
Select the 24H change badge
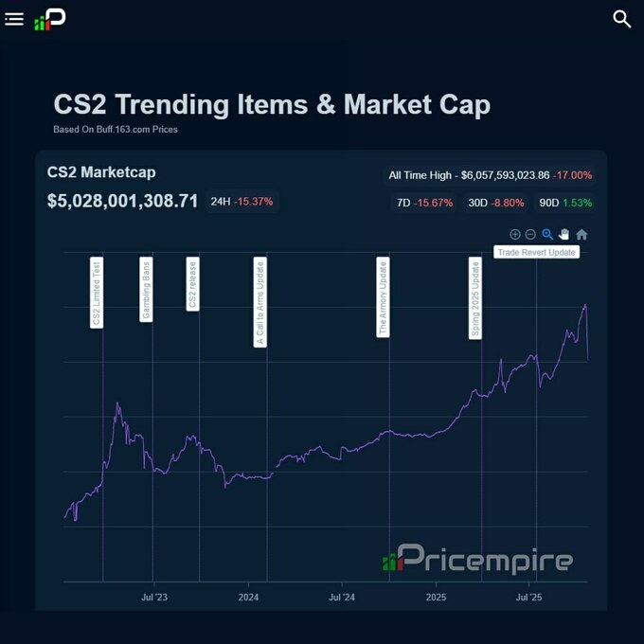(242, 202)
